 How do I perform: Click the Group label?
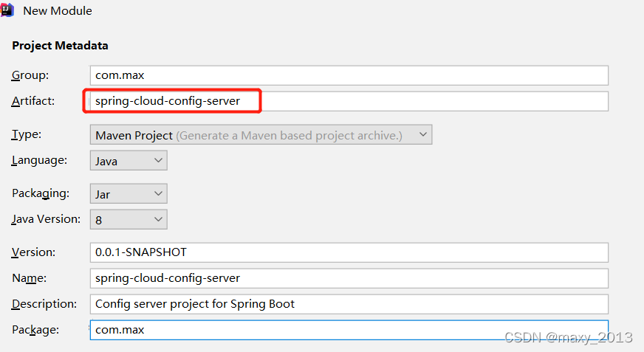coord(30,75)
